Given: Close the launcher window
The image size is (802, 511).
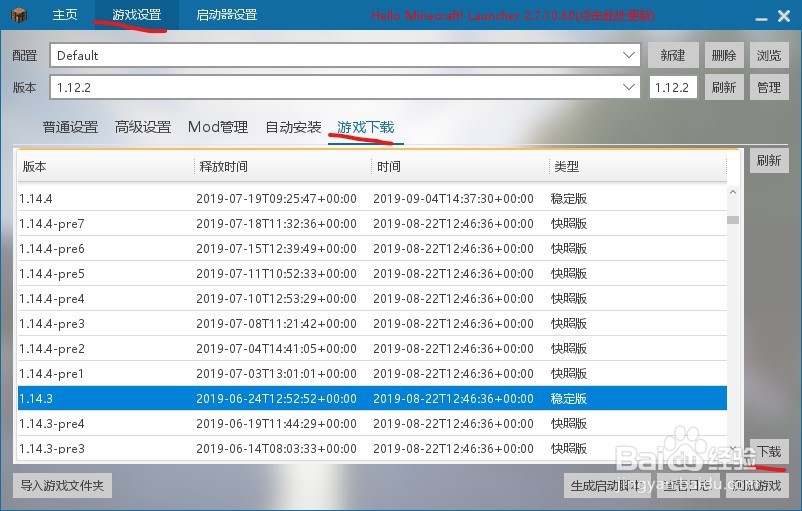Looking at the screenshot, I should tap(784, 16).
